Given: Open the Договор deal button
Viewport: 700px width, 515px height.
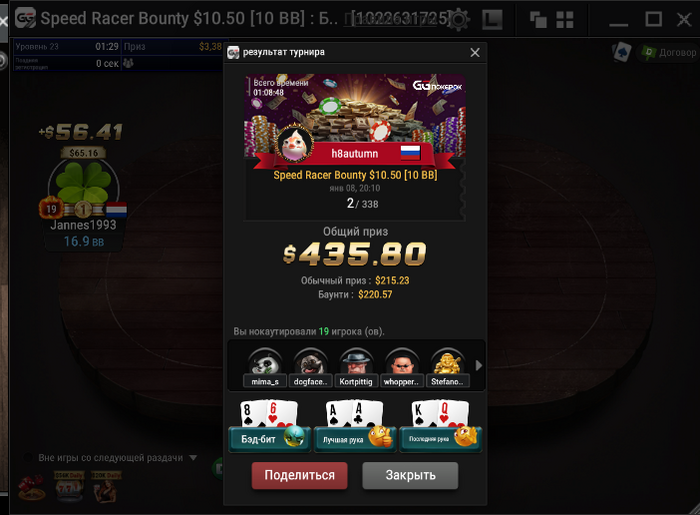Looking at the screenshot, I should pos(668,53).
